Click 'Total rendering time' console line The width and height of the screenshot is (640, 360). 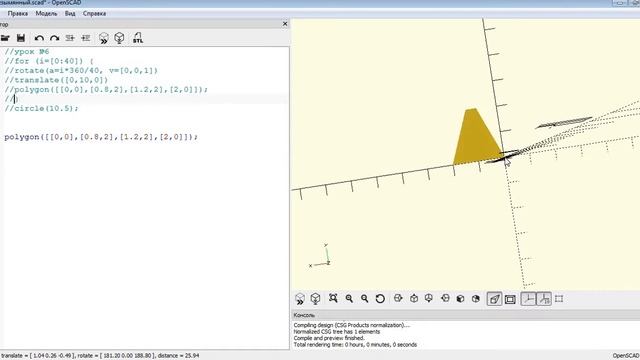355,344
